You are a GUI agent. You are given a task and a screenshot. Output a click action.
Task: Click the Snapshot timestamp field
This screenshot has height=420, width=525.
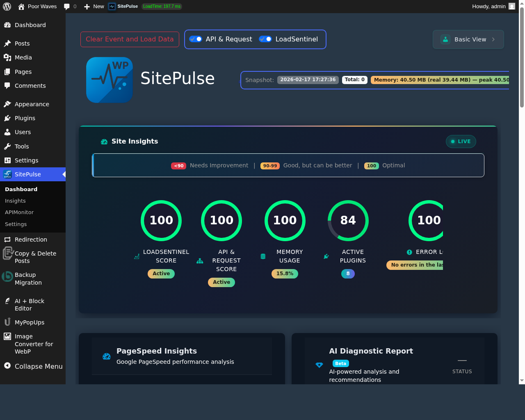coord(308,80)
